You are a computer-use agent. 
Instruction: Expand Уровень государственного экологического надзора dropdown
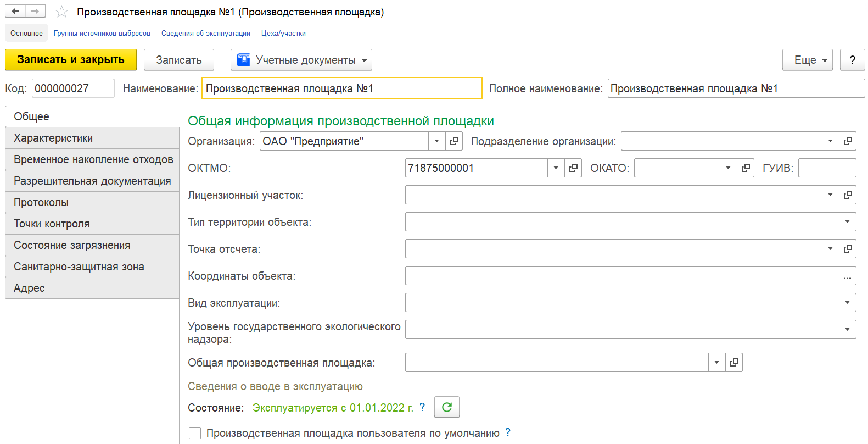point(848,330)
